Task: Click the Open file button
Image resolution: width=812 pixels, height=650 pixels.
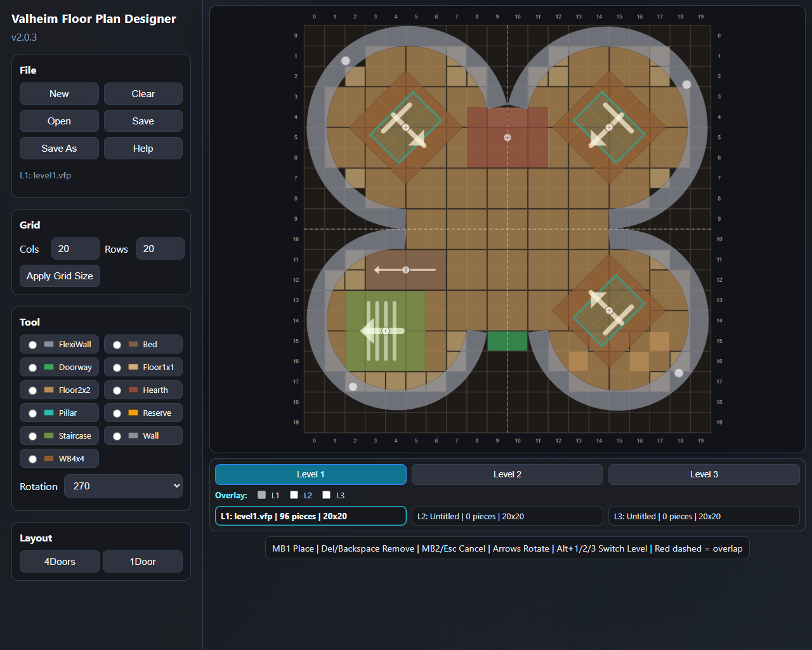Action: tap(59, 121)
